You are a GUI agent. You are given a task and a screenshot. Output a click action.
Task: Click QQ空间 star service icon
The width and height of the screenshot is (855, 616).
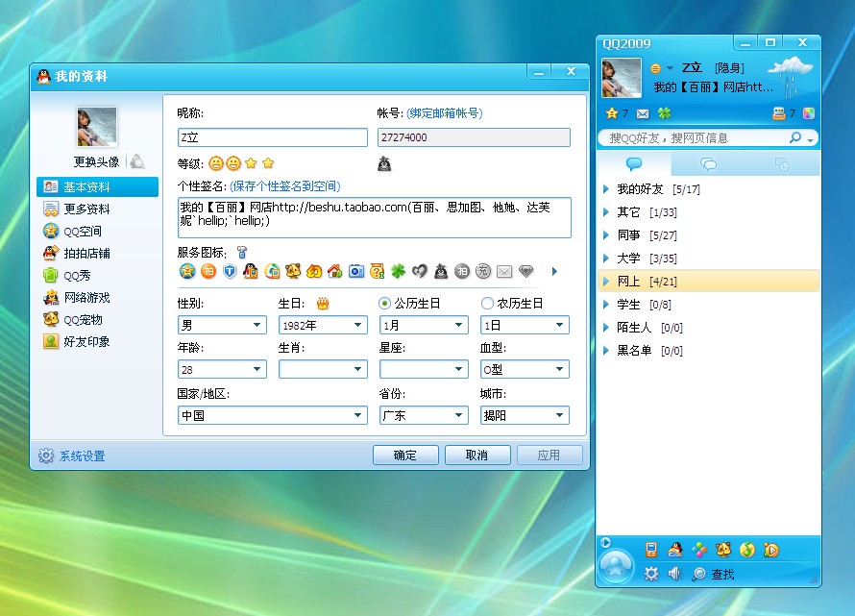(187, 271)
